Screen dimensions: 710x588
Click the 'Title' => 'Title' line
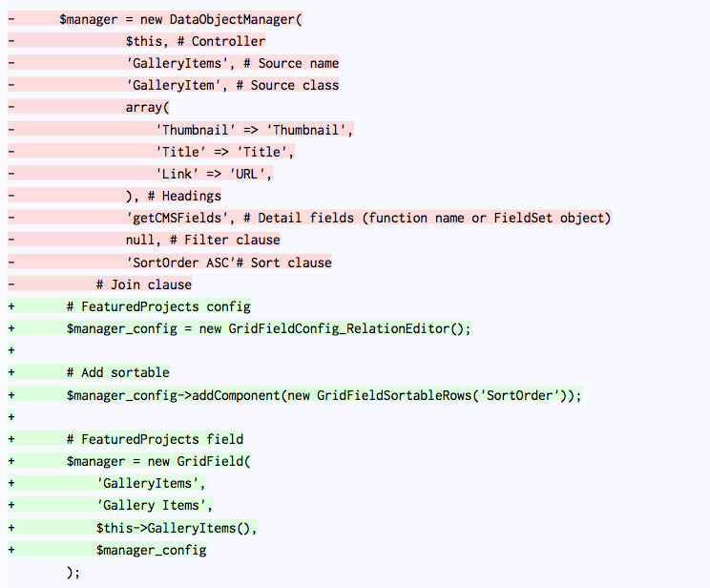(225, 152)
